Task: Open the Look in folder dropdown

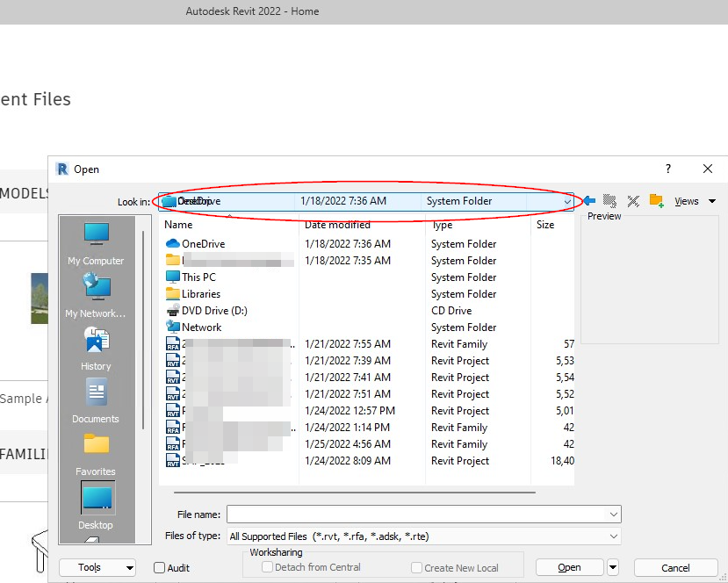Action: [x=566, y=200]
